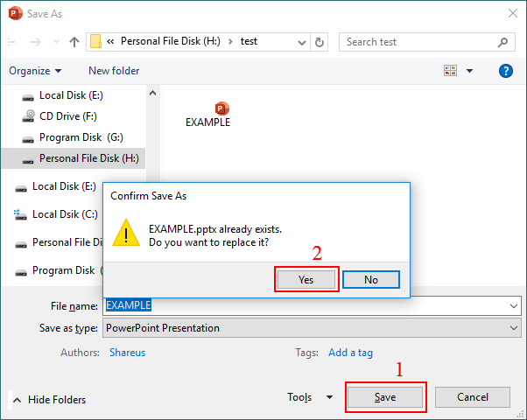Viewport: 527px width, 420px height.
Task: Refresh the test folder listing
Action: (x=319, y=42)
